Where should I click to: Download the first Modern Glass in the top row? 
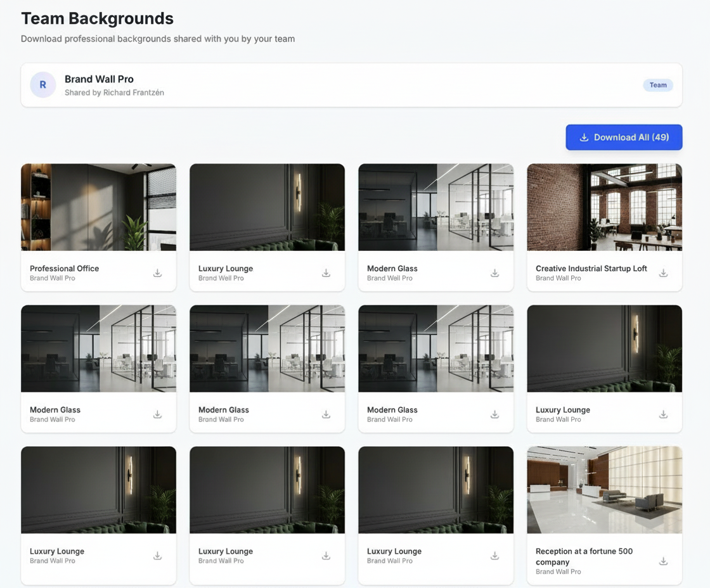tap(494, 273)
